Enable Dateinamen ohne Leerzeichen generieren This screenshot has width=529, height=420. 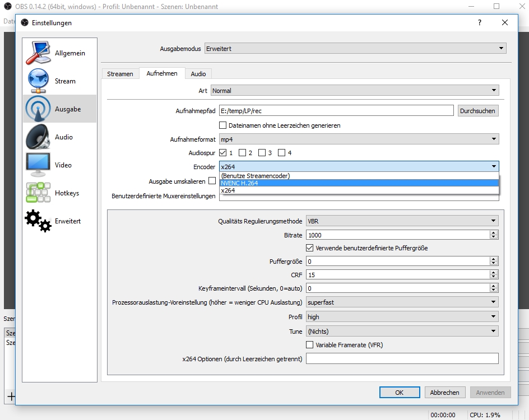(x=223, y=125)
